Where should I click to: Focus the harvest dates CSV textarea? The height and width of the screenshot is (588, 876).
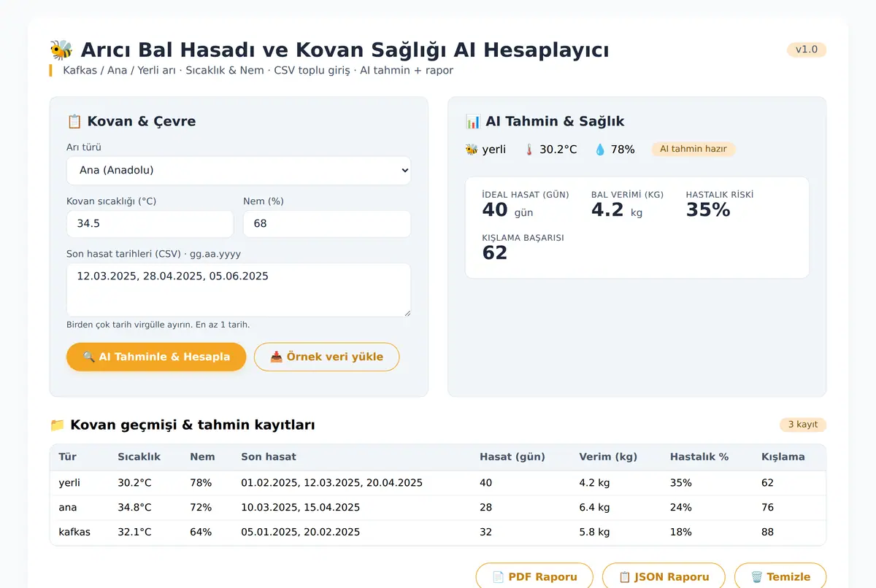(239, 290)
